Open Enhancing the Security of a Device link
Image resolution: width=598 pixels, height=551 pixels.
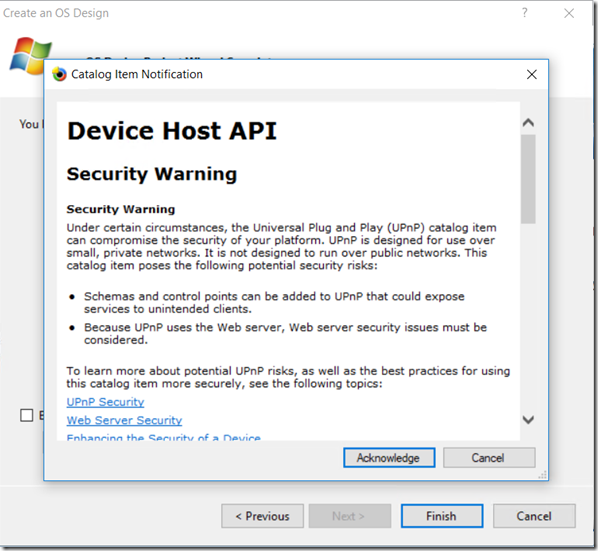[164, 437]
